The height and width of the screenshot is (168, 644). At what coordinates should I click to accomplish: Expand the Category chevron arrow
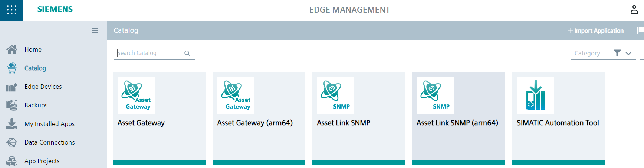pos(628,53)
